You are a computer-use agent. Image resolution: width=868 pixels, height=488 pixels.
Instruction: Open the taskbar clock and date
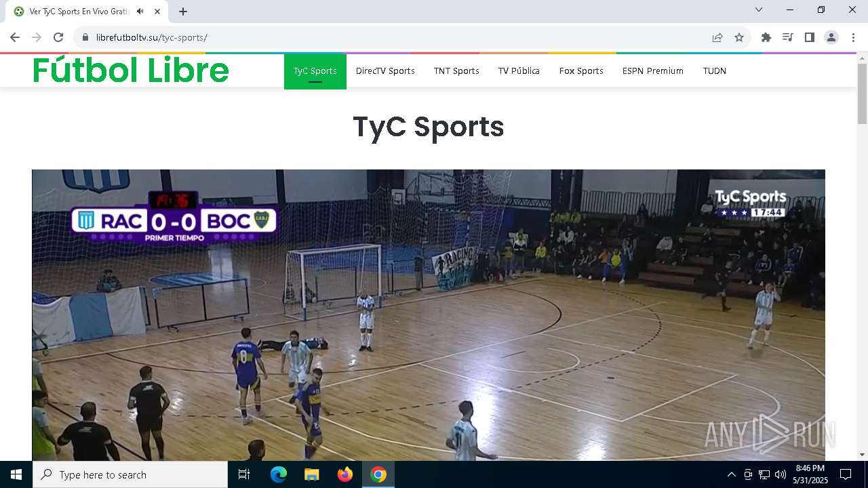[x=810, y=474]
